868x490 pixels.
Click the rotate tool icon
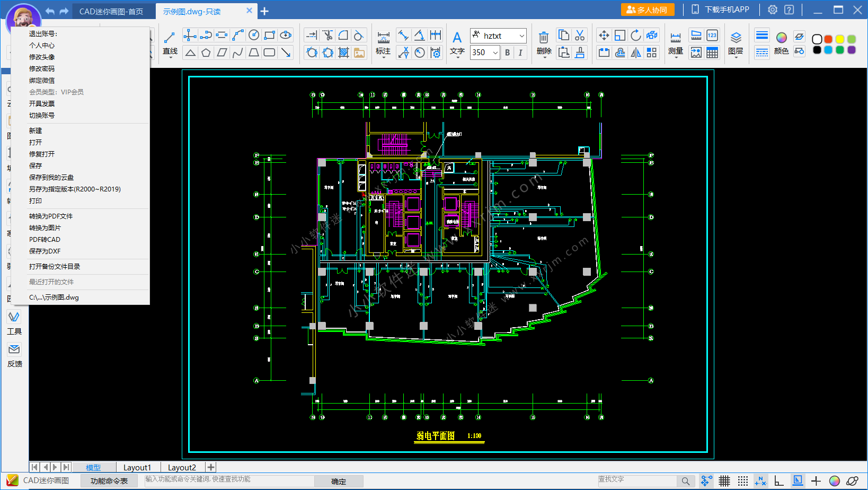coord(636,35)
